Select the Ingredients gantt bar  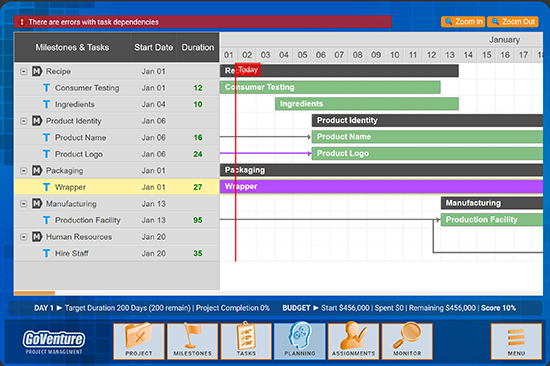click(367, 104)
